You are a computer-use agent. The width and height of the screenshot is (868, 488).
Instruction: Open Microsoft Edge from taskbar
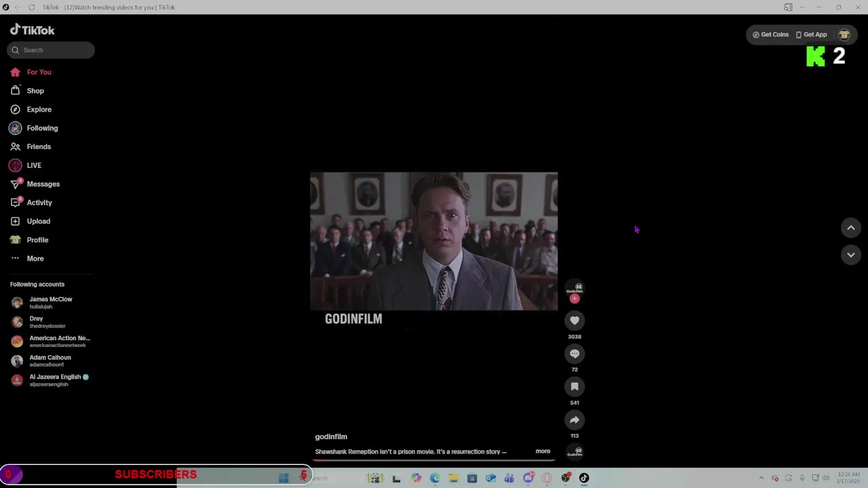tap(435, 478)
